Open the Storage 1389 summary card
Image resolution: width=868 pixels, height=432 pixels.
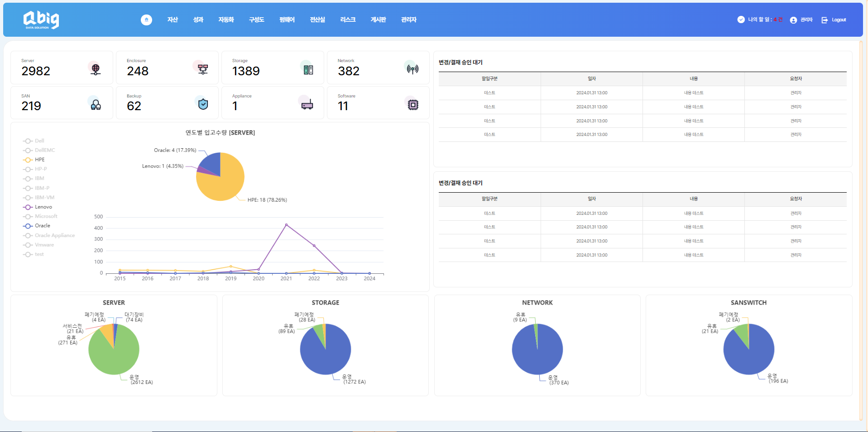click(x=273, y=68)
